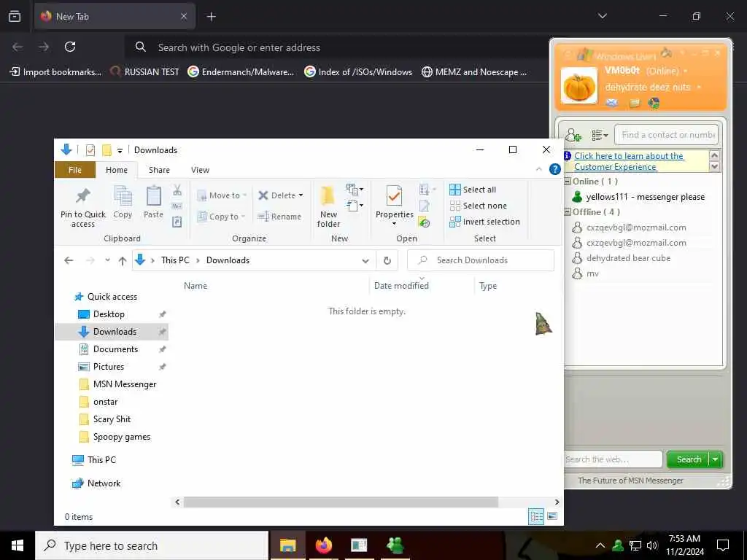Collapse the Explorer ribbon with chevron
Image resolution: width=747 pixels, height=560 pixels.
click(539, 169)
